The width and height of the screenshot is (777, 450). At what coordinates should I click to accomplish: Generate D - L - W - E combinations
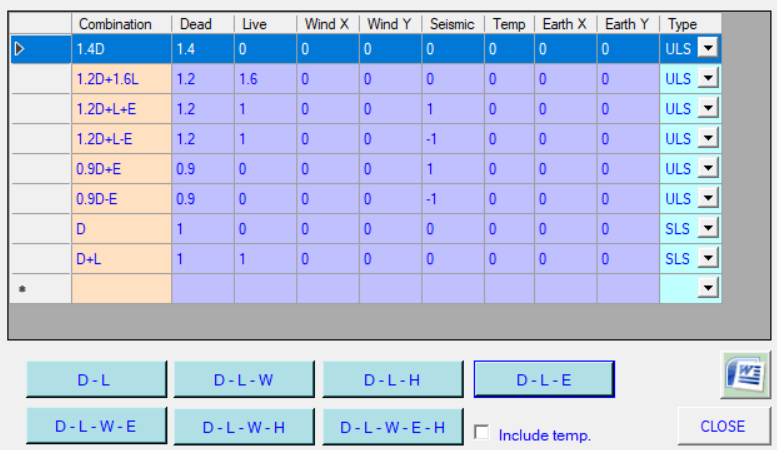[x=96, y=426]
